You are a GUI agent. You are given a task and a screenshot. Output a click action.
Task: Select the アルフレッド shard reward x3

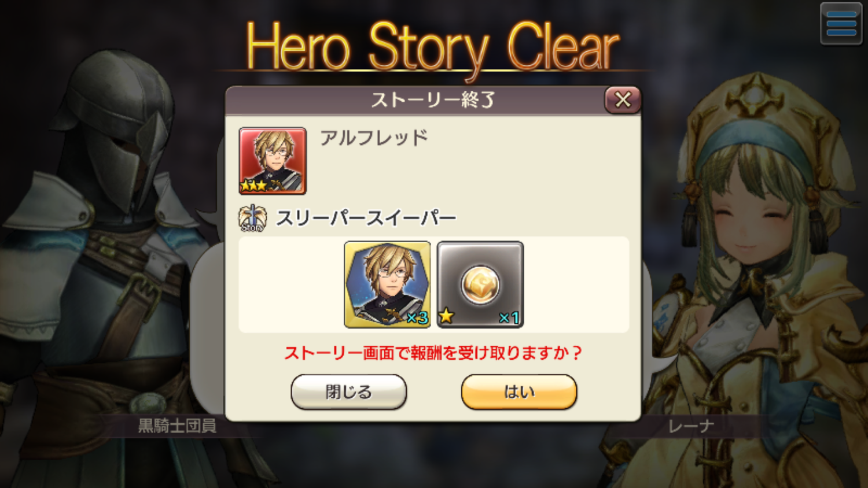pyautogui.click(x=387, y=284)
